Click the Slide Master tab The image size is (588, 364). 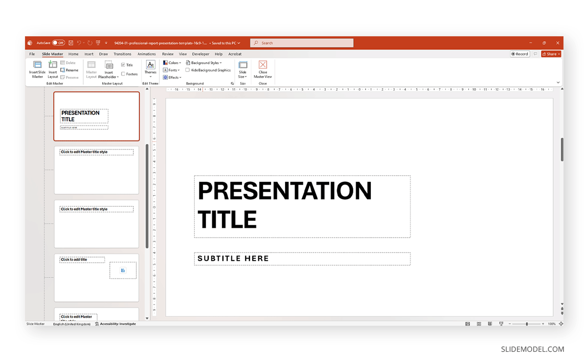pos(52,54)
